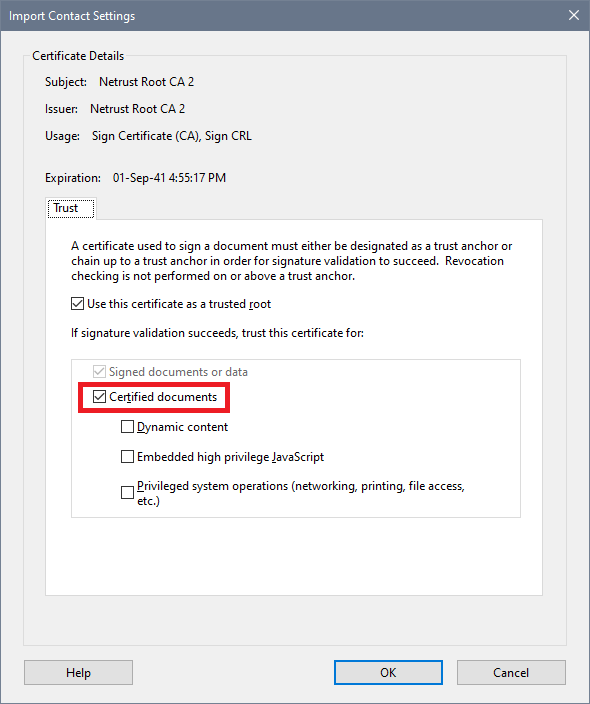Screen dimensions: 590x704
Task: Close the Import Contact Settings dialog
Action: click(x=573, y=15)
